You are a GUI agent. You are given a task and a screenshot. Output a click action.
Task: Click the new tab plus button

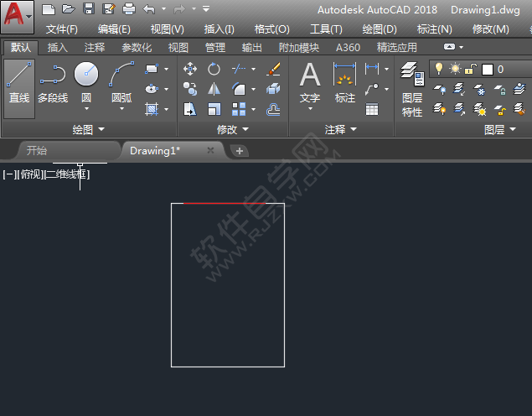pyautogui.click(x=240, y=151)
